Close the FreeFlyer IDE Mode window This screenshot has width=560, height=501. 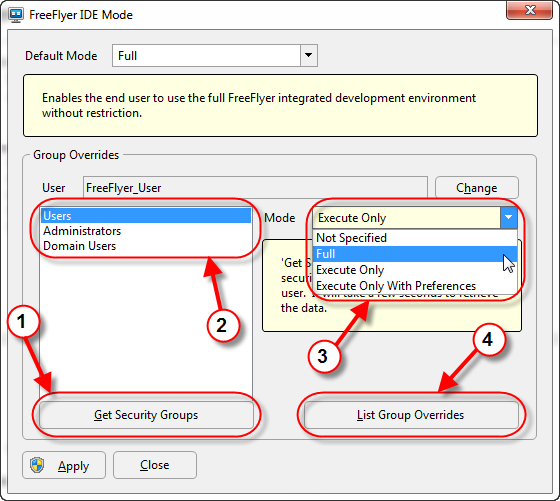click(529, 10)
